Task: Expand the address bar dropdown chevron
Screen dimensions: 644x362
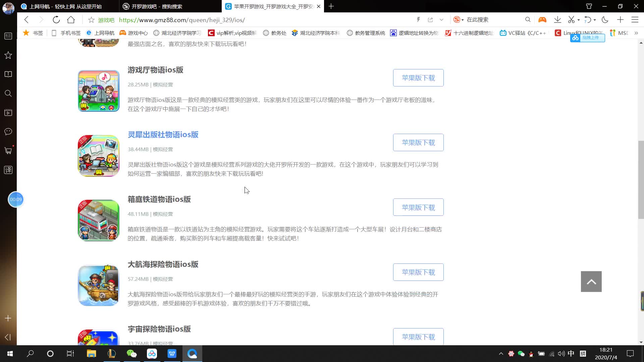Action: 441,20
